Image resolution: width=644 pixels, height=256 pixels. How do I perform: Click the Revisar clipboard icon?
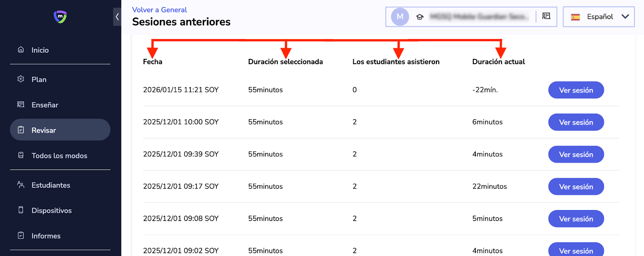point(21,130)
